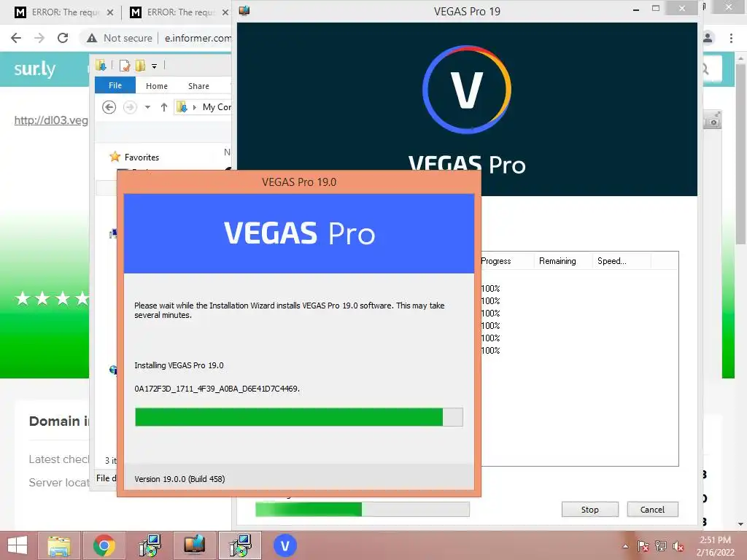
Task: Select Favorites in Explorer navigation pane
Action: [142, 157]
